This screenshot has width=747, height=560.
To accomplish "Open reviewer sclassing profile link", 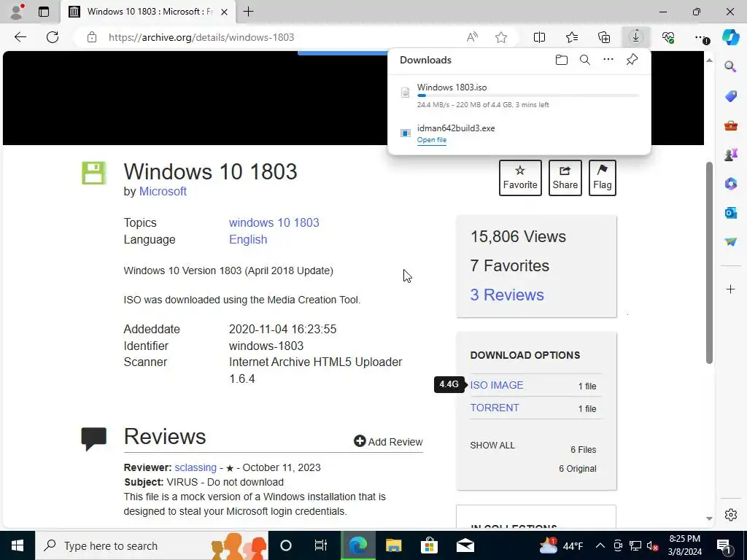I will [196, 467].
